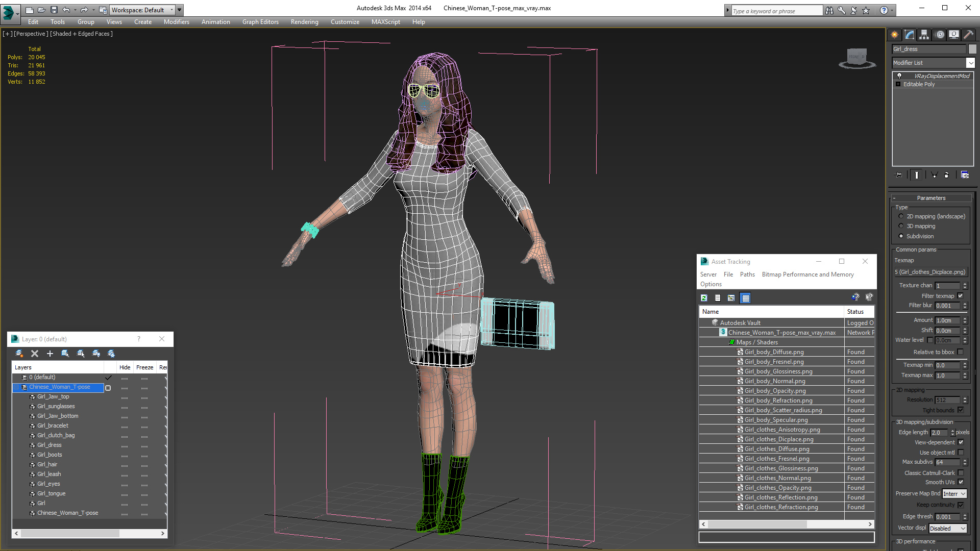Click the Delete layer X icon
This screenshot has height=551, width=980.
[x=35, y=354]
